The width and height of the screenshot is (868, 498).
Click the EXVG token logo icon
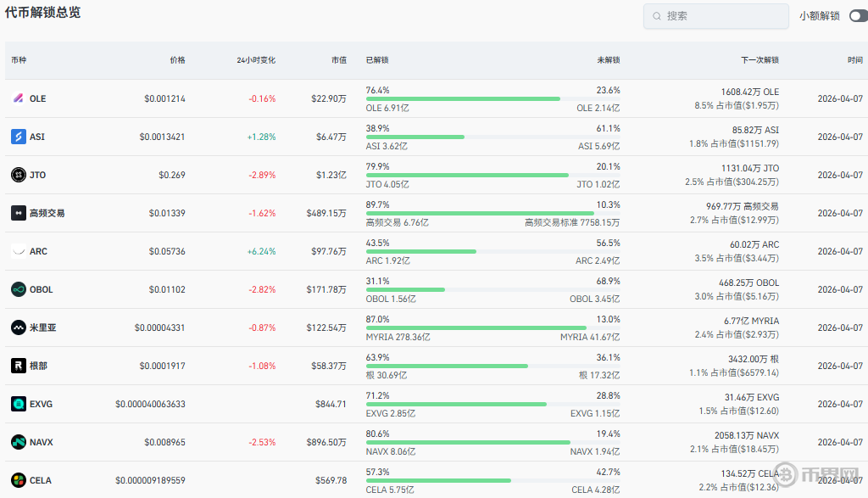[x=19, y=404]
